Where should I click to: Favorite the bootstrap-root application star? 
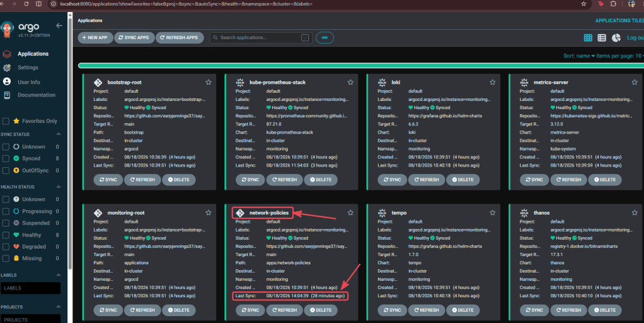click(208, 82)
